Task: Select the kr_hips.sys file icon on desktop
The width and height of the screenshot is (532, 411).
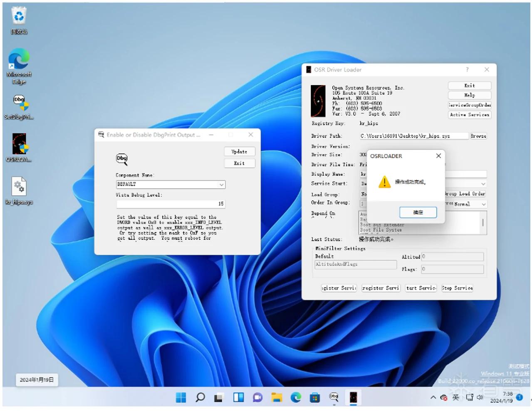Action: [x=19, y=191]
